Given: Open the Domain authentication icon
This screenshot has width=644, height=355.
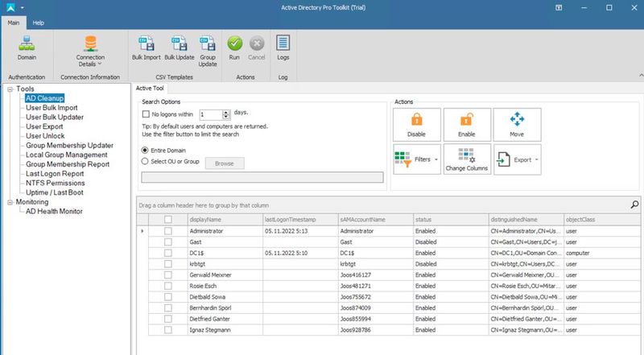Looking at the screenshot, I should click(27, 48).
